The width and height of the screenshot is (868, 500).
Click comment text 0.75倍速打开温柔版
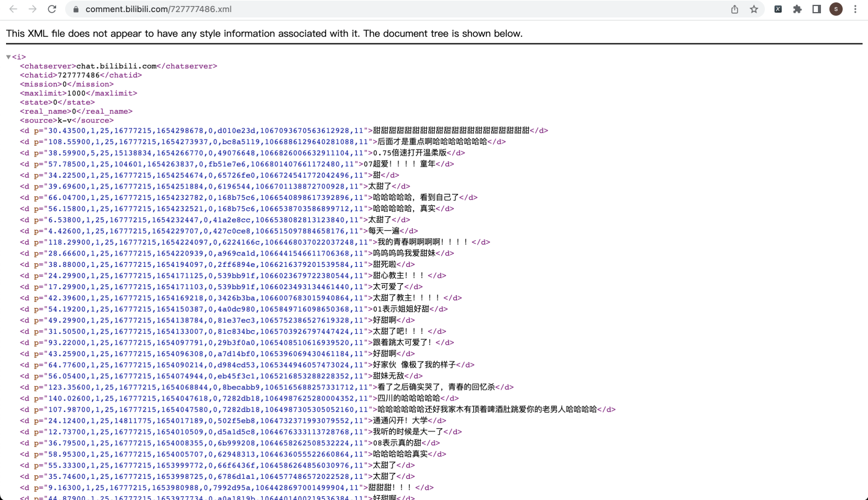410,153
